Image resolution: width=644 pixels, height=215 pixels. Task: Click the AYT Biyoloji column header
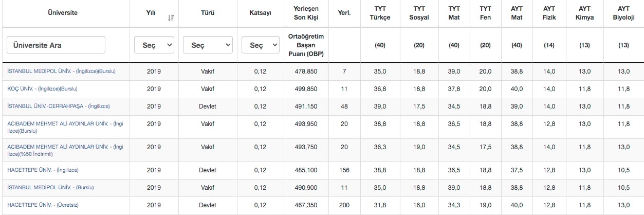(623, 13)
